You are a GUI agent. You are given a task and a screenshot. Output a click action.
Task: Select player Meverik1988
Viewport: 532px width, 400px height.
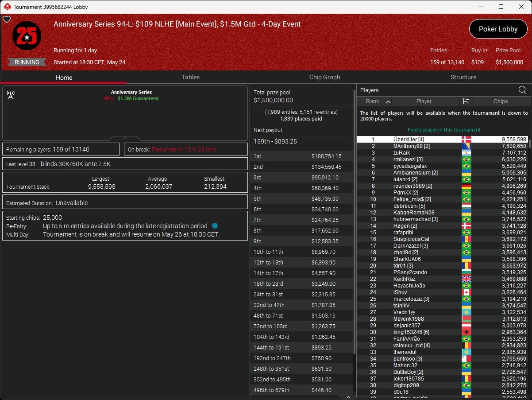point(442,319)
